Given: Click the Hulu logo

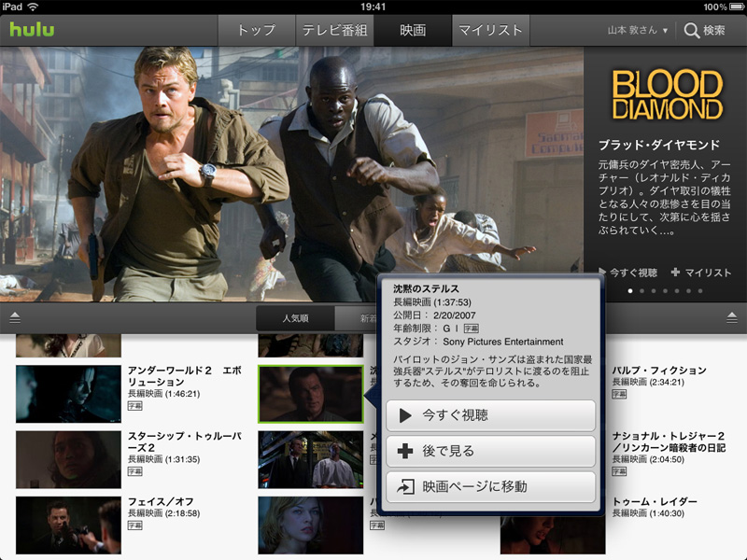Looking at the screenshot, I should click(32, 29).
